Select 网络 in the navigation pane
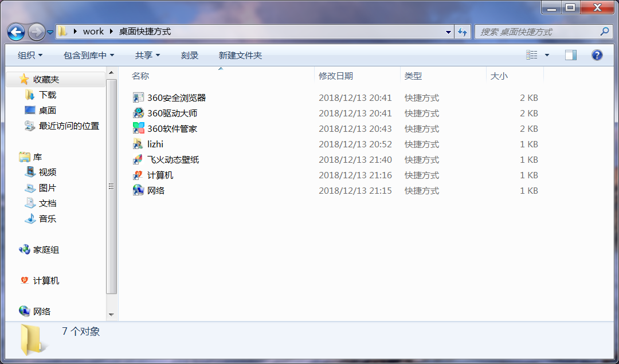Screen dimensions: 619x364 pos(41,311)
